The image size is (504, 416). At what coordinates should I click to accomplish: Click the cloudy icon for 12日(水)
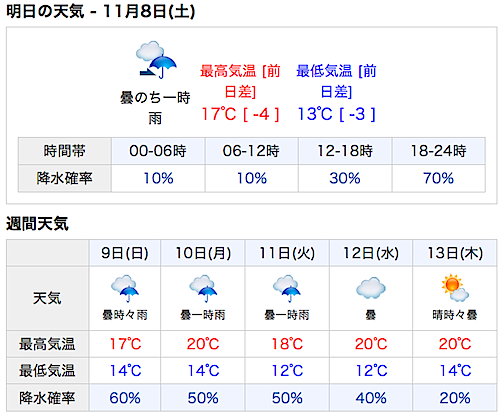[371, 288]
